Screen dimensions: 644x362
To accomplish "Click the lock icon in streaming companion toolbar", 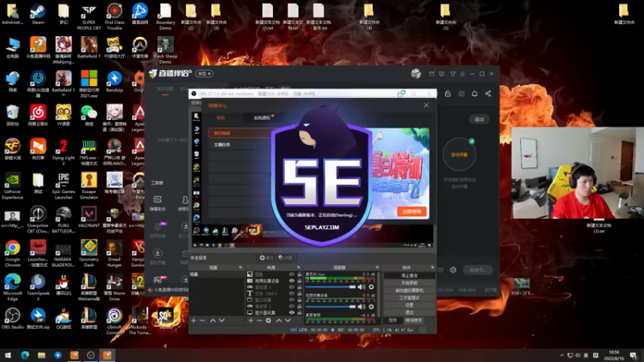I will tap(448, 93).
